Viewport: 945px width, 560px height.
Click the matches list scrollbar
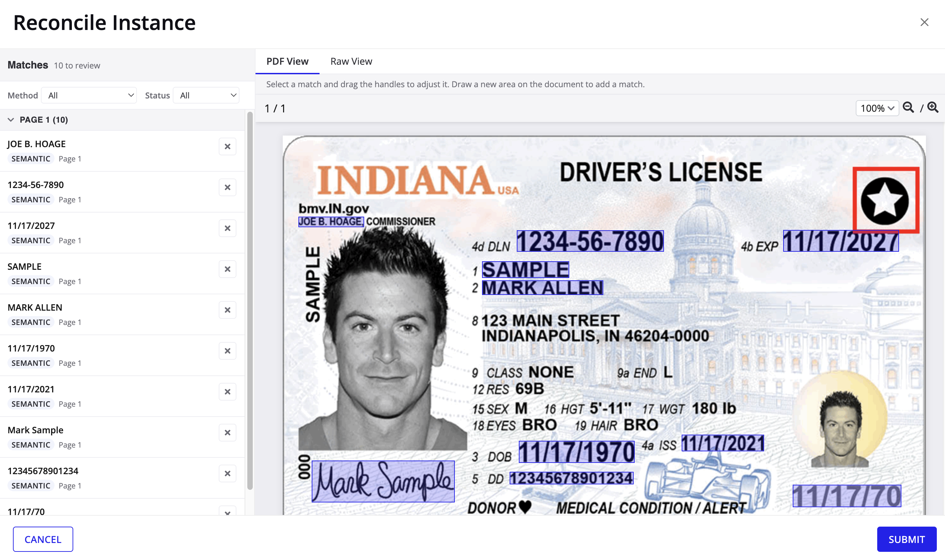click(250, 301)
